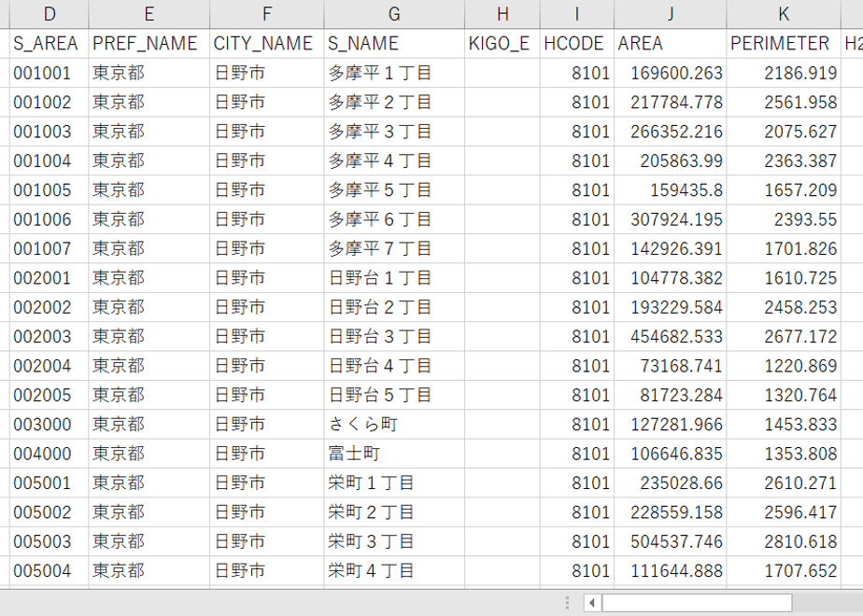The height and width of the screenshot is (616, 863).
Task: Select PERIMETER value 2810.618
Action: (x=784, y=541)
